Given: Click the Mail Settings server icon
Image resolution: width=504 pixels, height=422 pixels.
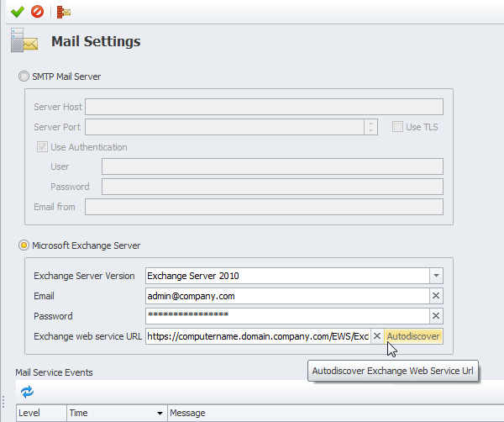Looking at the screenshot, I should coord(25,41).
